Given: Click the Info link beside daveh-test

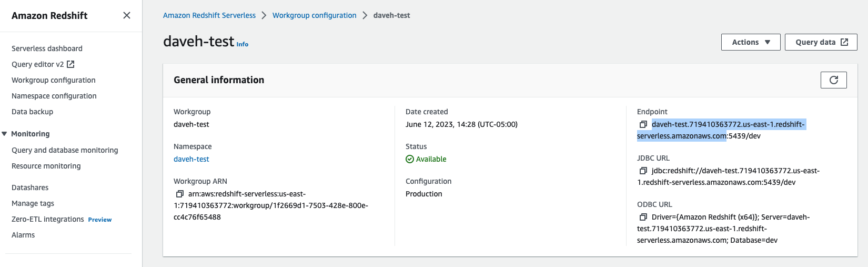Looking at the screenshot, I should coord(243,44).
